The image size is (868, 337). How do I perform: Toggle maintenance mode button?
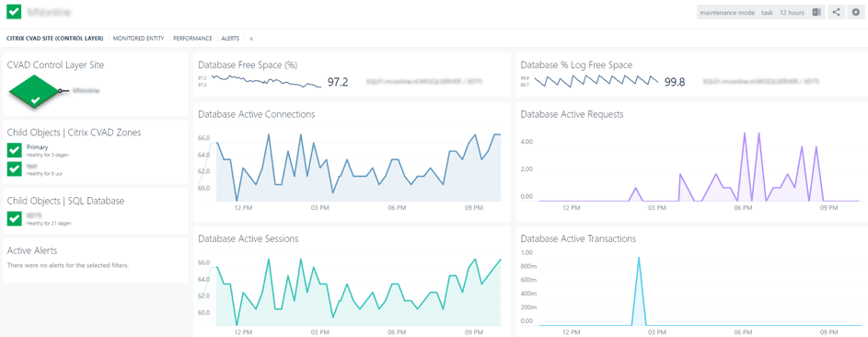point(727,13)
